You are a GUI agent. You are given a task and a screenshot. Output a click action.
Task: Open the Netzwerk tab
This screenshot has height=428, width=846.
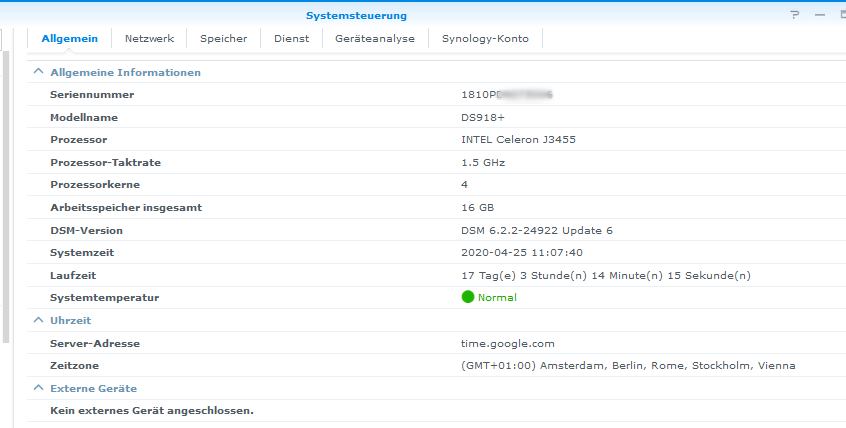tap(149, 38)
